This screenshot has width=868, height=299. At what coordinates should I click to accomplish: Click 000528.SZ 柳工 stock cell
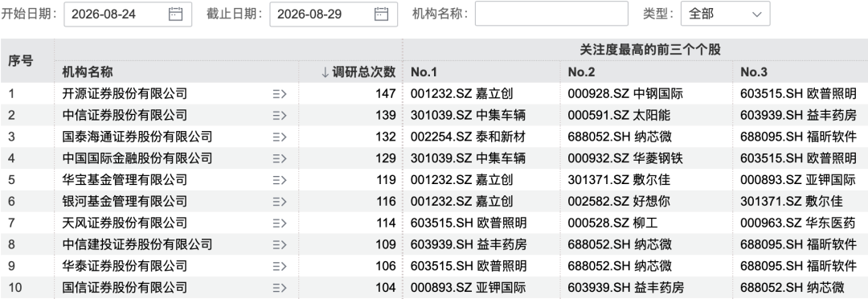[612, 223]
